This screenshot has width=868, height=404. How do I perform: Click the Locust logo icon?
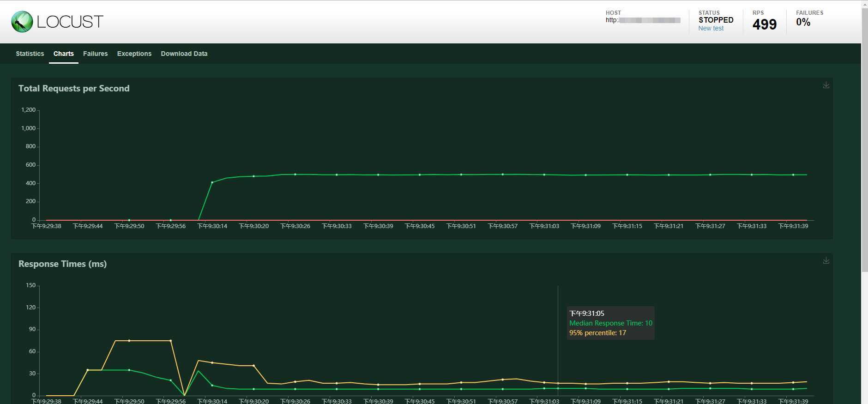[x=22, y=22]
